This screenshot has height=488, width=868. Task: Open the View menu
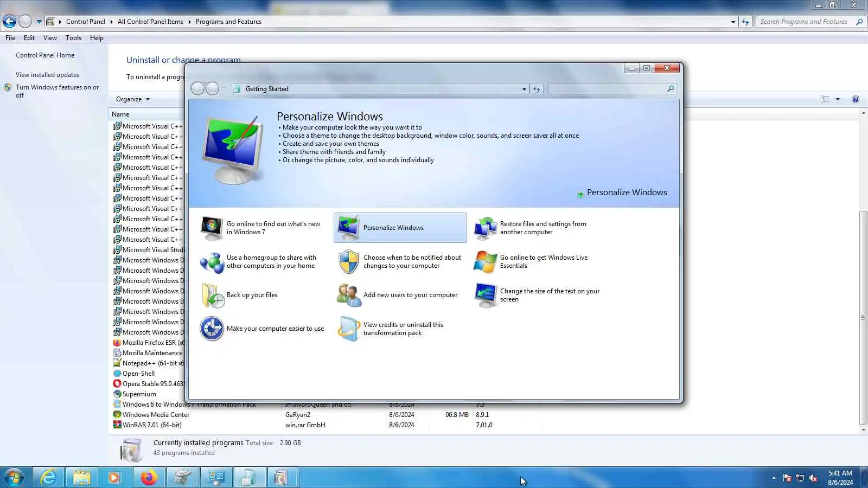[50, 38]
